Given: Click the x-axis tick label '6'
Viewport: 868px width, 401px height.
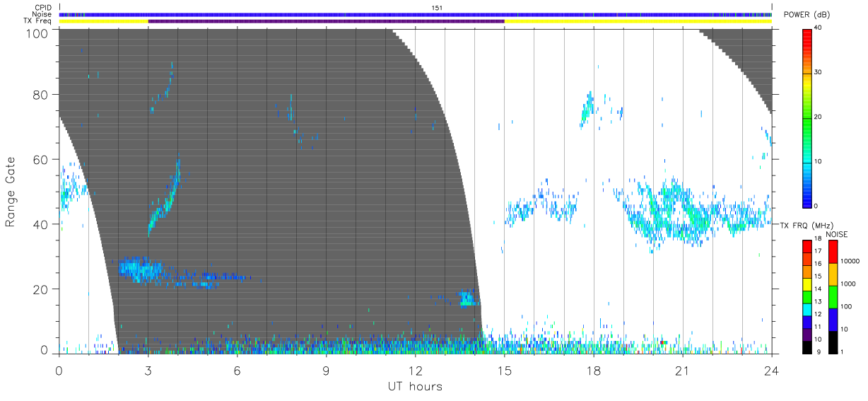Looking at the screenshot, I should click(x=237, y=370).
